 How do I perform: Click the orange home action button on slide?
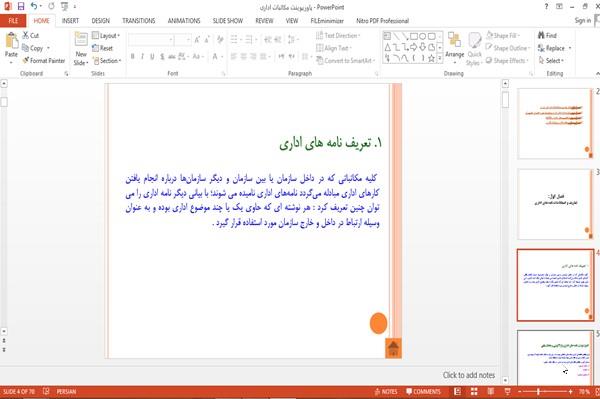coord(393,349)
